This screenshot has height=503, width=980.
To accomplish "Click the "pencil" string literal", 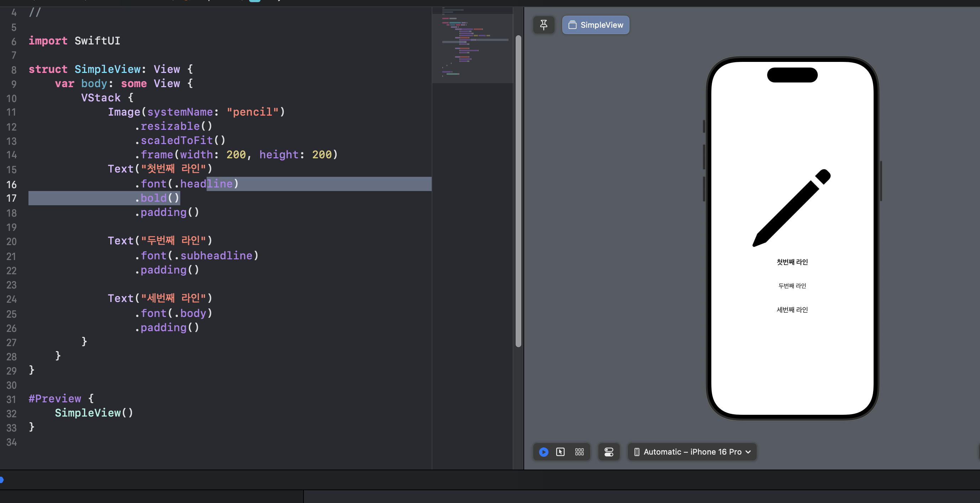I will (253, 112).
